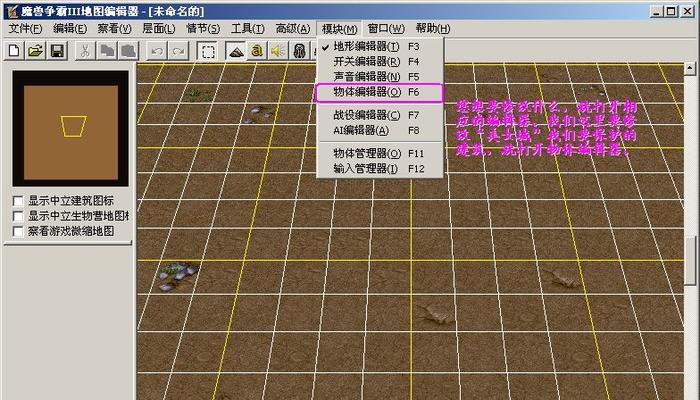Select 开关编辑器(R) F4 menu item

380,62
